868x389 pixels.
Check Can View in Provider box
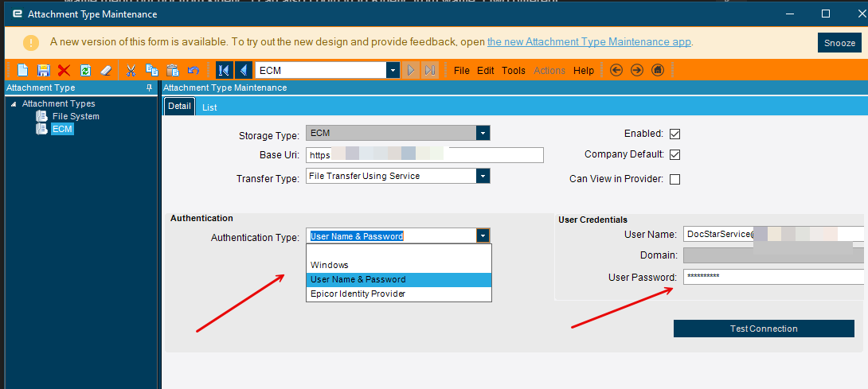[674, 179]
